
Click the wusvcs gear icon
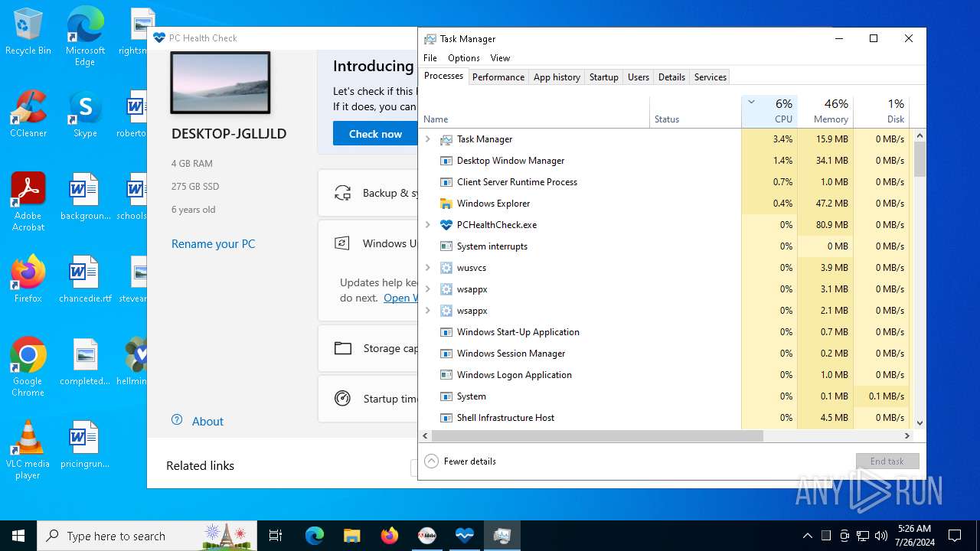pos(446,268)
